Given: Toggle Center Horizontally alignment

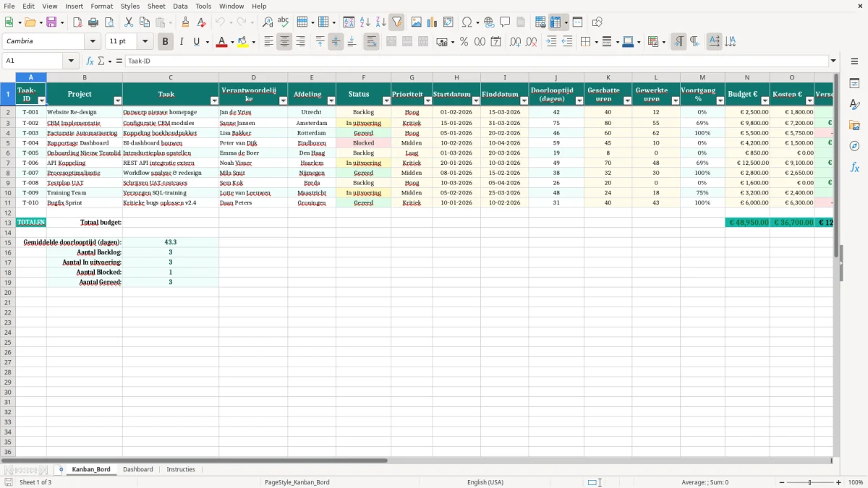Looking at the screenshot, I should [x=284, y=42].
